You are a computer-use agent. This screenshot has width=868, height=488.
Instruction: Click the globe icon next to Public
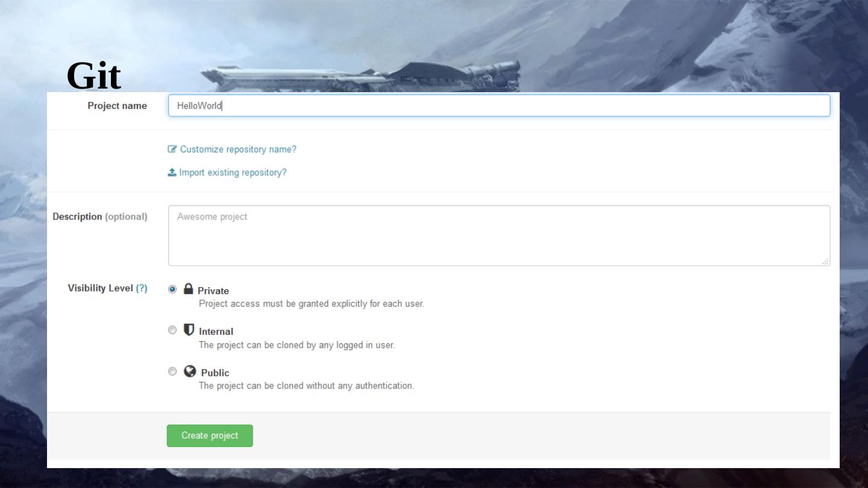pyautogui.click(x=190, y=371)
